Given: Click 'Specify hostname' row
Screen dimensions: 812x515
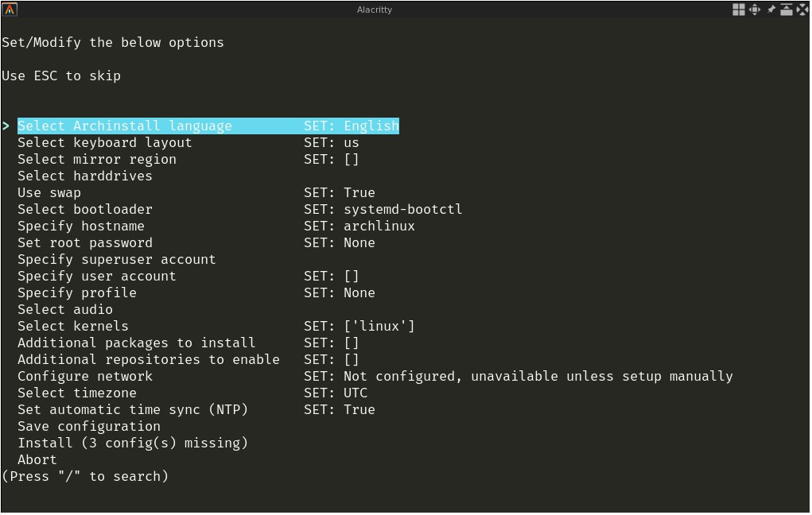Looking at the screenshot, I should pos(81,227).
